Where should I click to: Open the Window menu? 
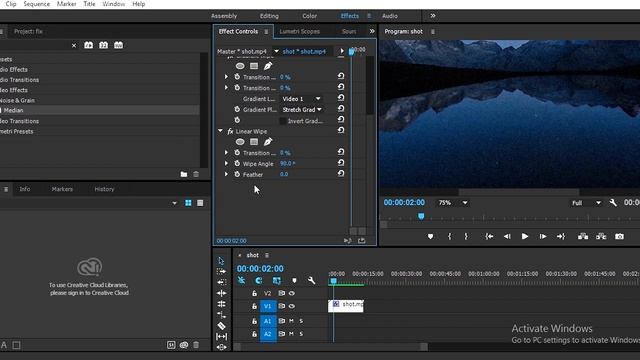tap(113, 4)
